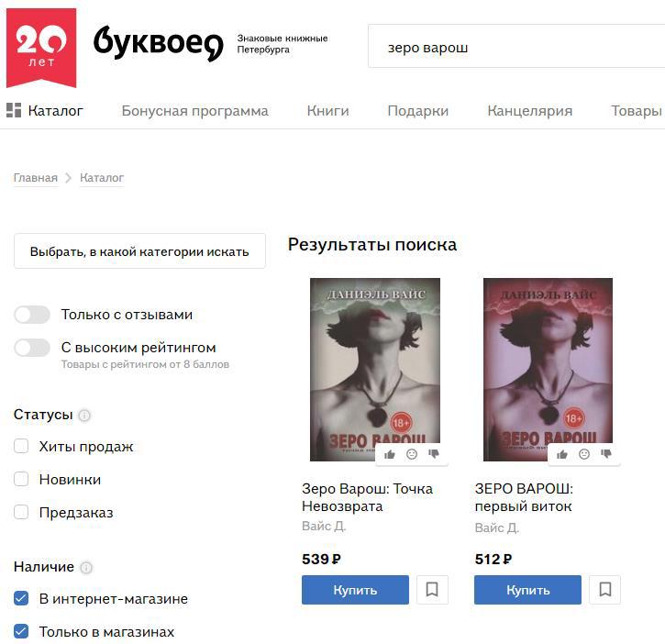
Task: Check the Хиты продаж checkbox
Action: 21,446
